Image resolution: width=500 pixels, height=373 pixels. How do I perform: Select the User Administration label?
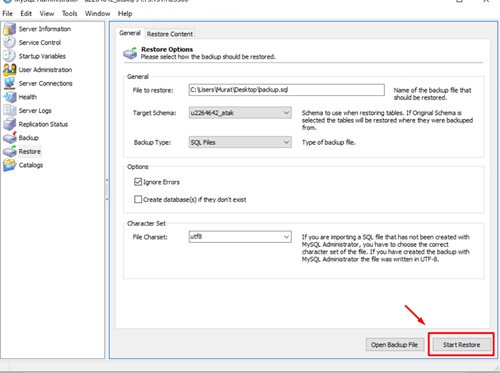point(45,70)
